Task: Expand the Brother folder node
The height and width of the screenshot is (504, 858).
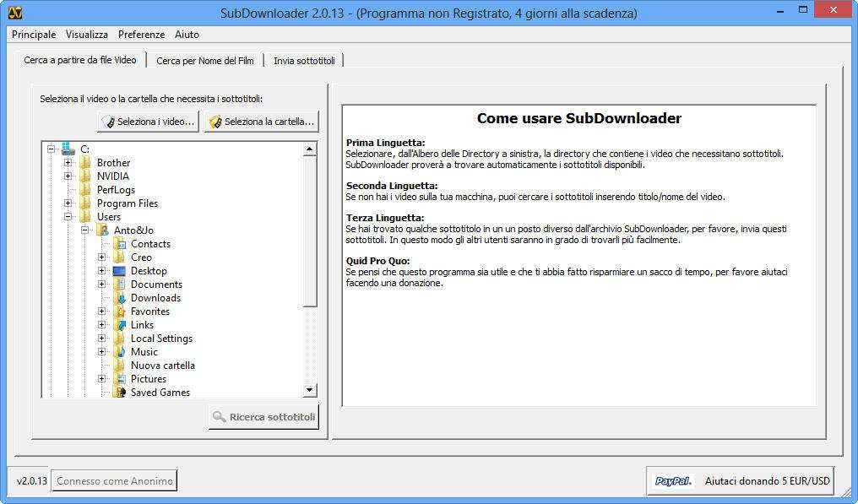Action: [68, 163]
